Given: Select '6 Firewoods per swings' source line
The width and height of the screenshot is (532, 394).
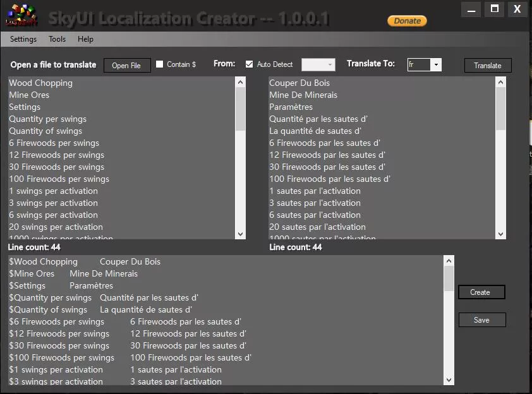Looking at the screenshot, I should click(54, 143).
